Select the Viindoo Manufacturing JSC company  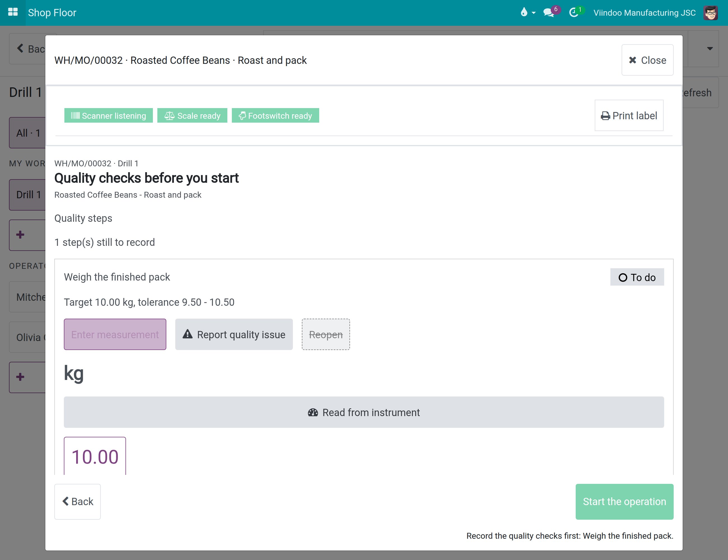[644, 13]
